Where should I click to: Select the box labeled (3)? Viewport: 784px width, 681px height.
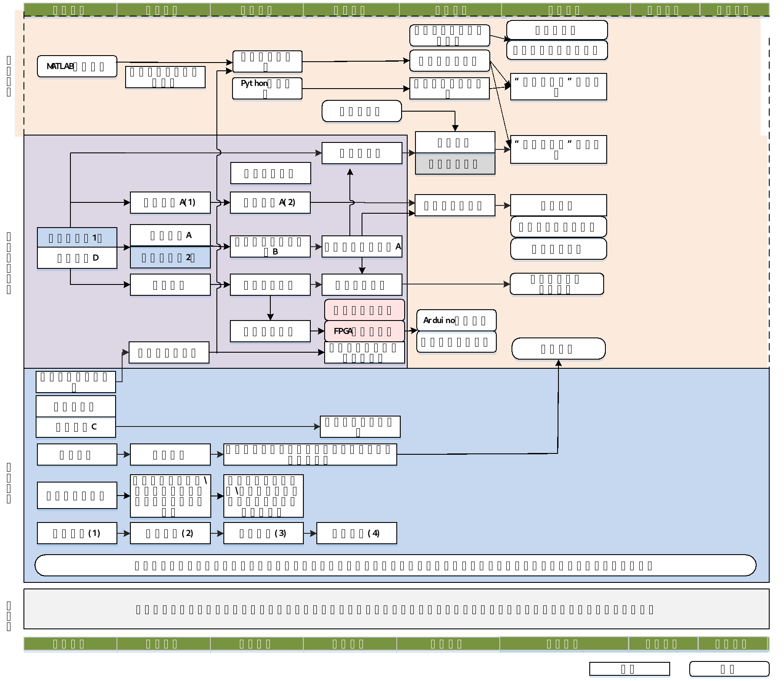tap(263, 533)
